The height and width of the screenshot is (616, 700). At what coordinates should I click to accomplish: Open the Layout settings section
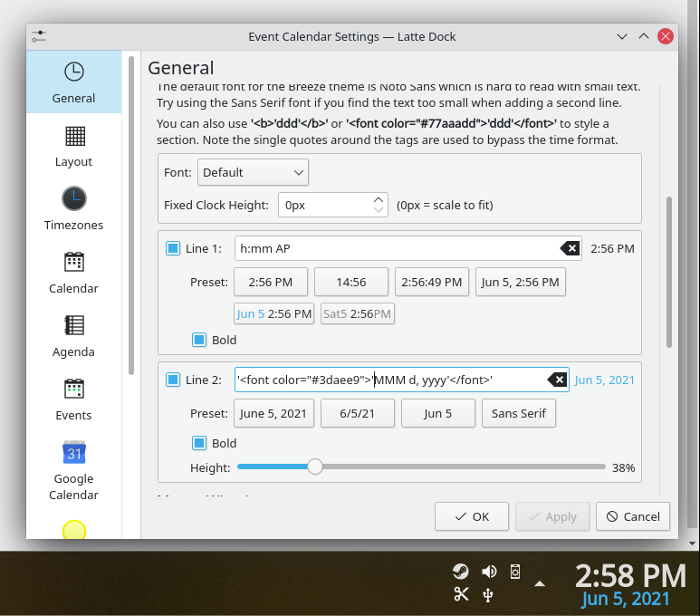coord(74,145)
